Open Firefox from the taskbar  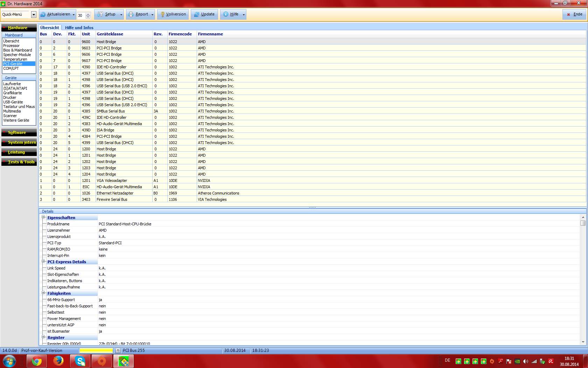(58, 361)
